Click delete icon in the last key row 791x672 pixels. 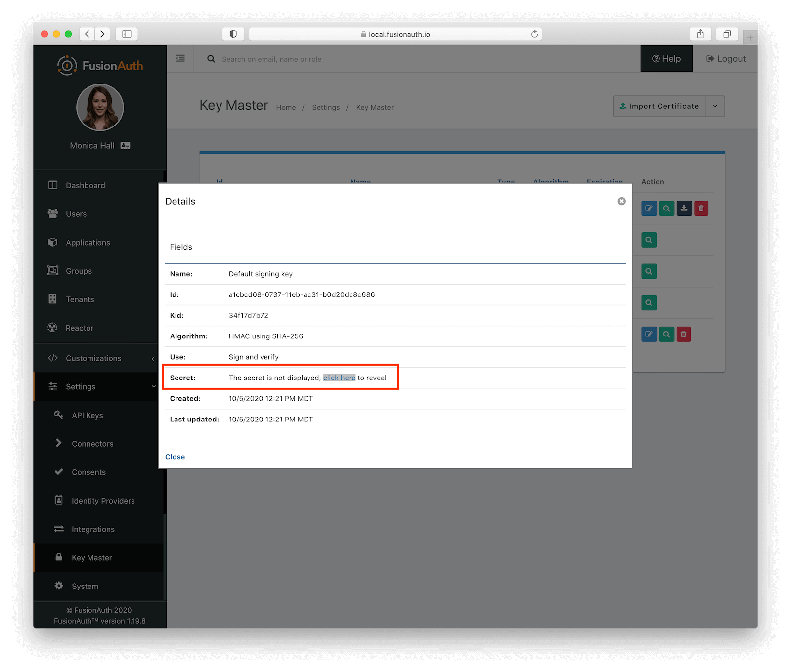683,334
